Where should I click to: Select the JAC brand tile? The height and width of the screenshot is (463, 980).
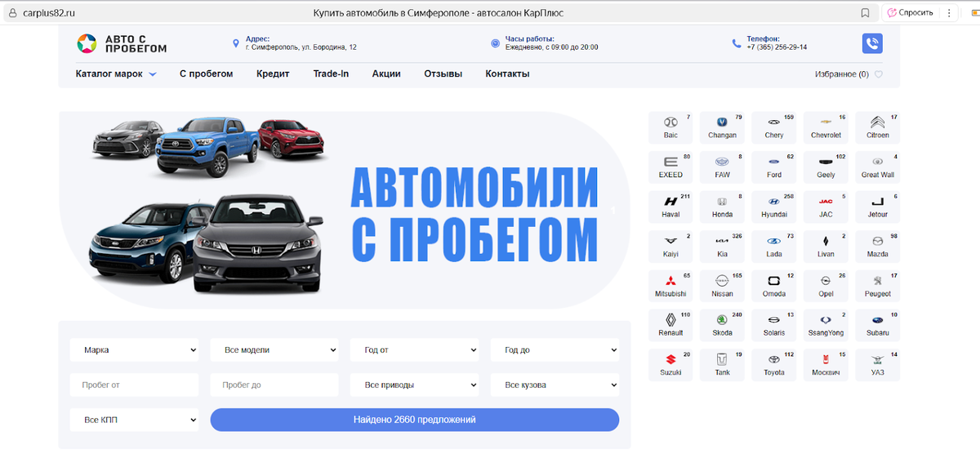pyautogui.click(x=826, y=207)
